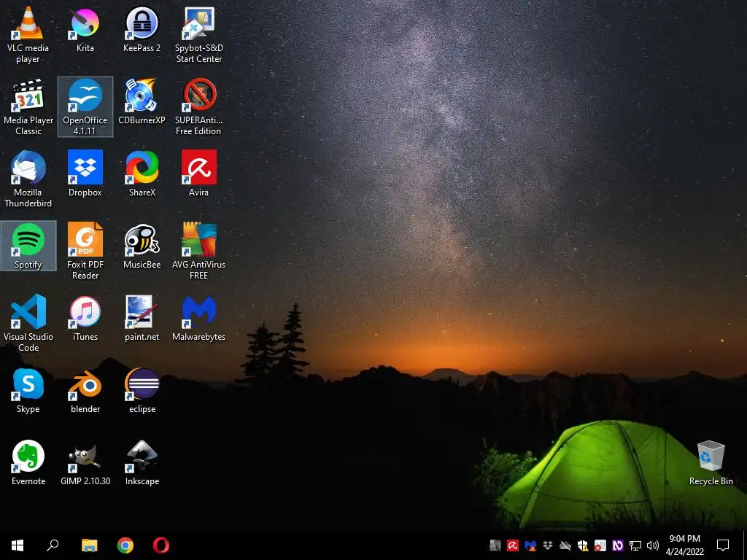Click the AVG AntiVirus FREE shortcut

point(198,252)
